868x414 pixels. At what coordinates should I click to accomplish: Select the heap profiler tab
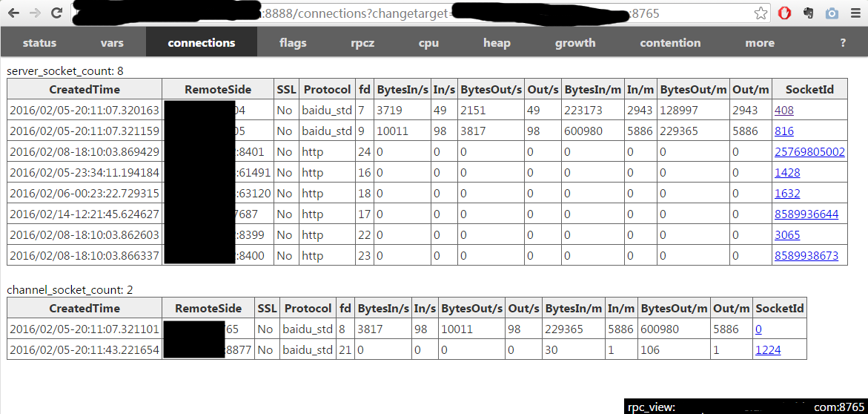[x=497, y=43]
